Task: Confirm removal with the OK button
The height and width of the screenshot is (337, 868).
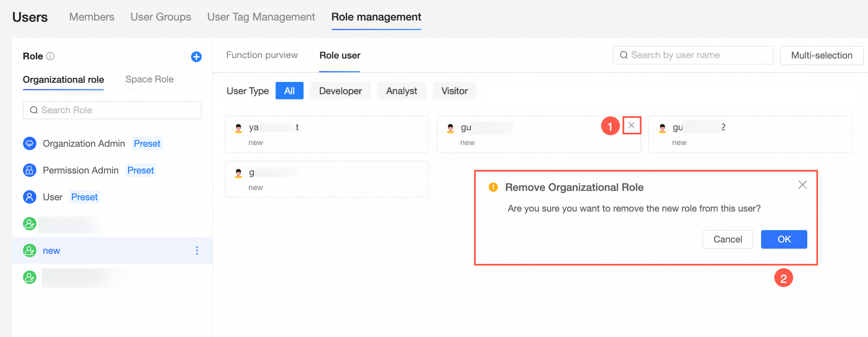Action: tap(784, 239)
